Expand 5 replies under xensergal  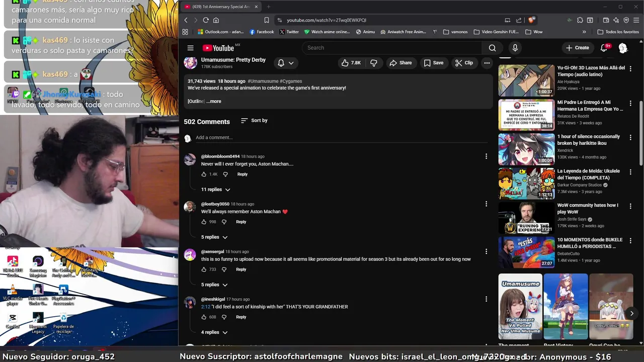point(214,285)
